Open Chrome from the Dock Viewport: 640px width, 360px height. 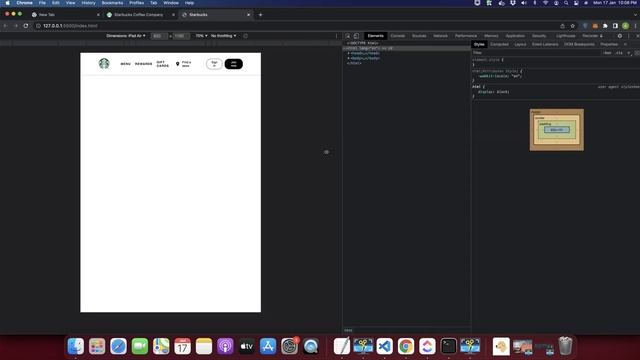click(406, 346)
